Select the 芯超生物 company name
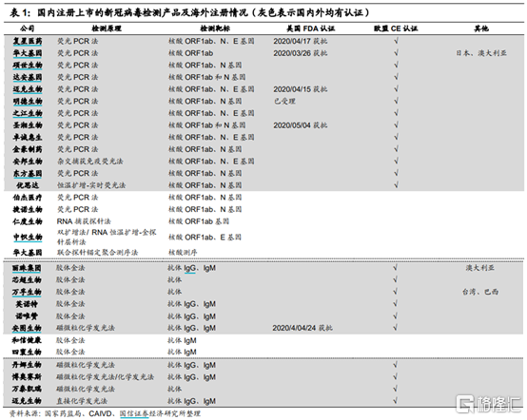527x420 pixels. [x=27, y=280]
